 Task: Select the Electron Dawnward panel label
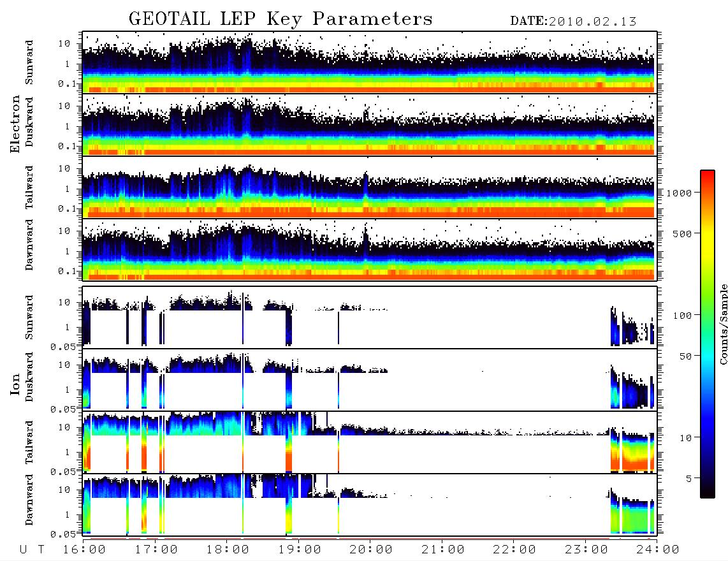[x=29, y=245]
